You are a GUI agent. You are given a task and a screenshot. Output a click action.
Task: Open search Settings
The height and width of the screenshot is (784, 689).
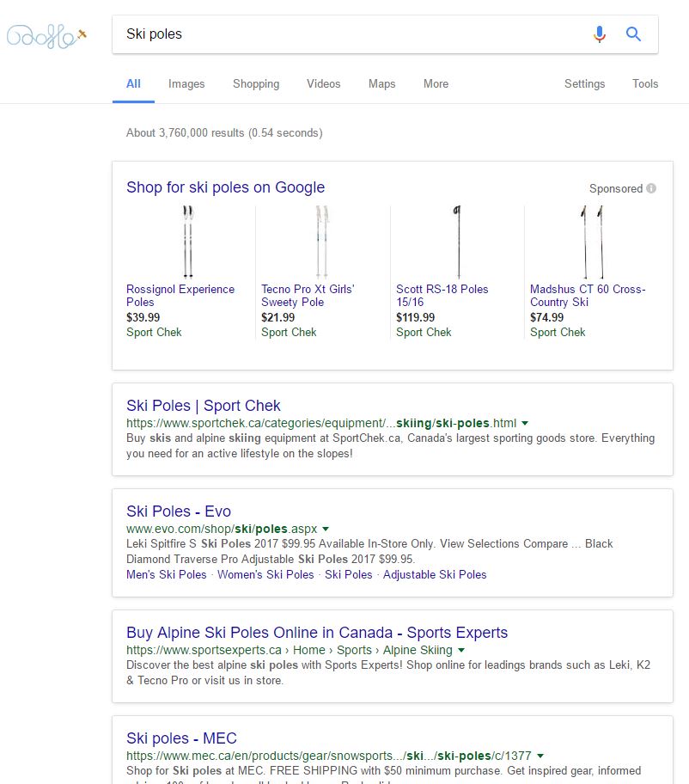[584, 84]
